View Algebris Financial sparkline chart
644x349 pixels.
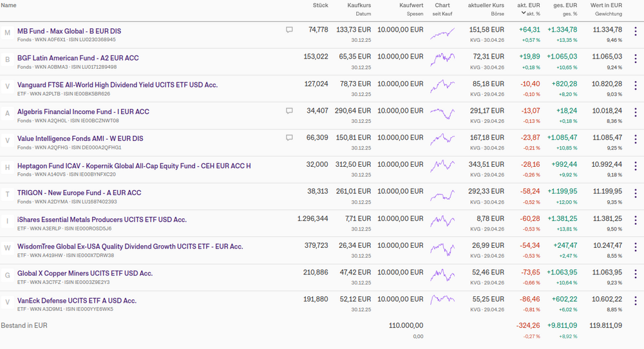tap(442, 113)
